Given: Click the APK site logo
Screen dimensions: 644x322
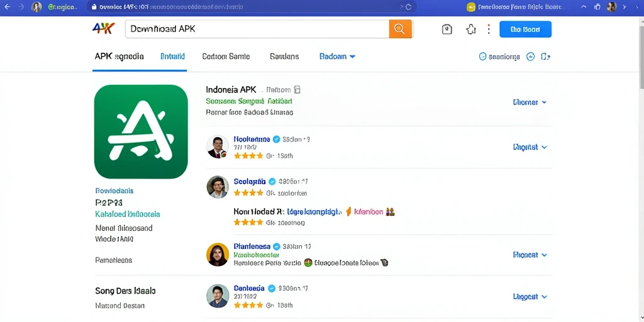Looking at the screenshot, I should (104, 29).
